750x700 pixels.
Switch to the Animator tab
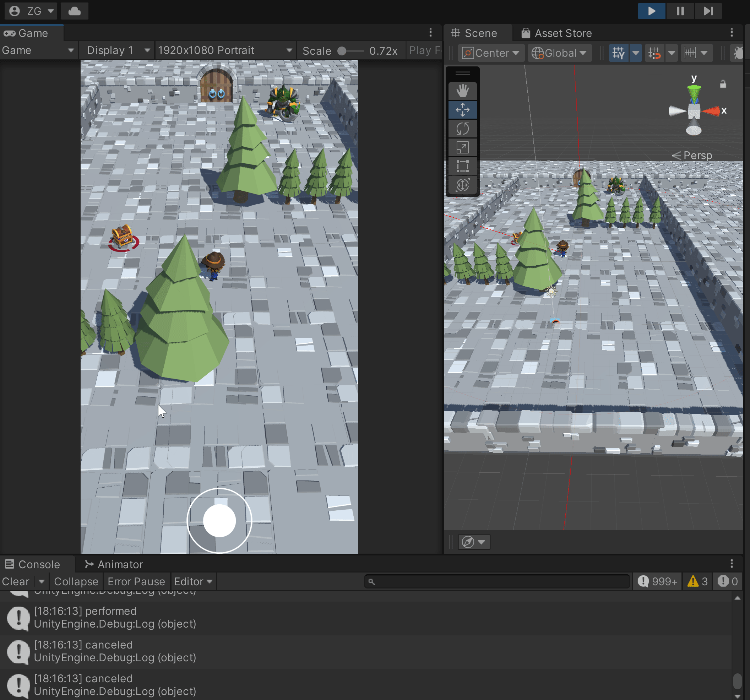[114, 564]
